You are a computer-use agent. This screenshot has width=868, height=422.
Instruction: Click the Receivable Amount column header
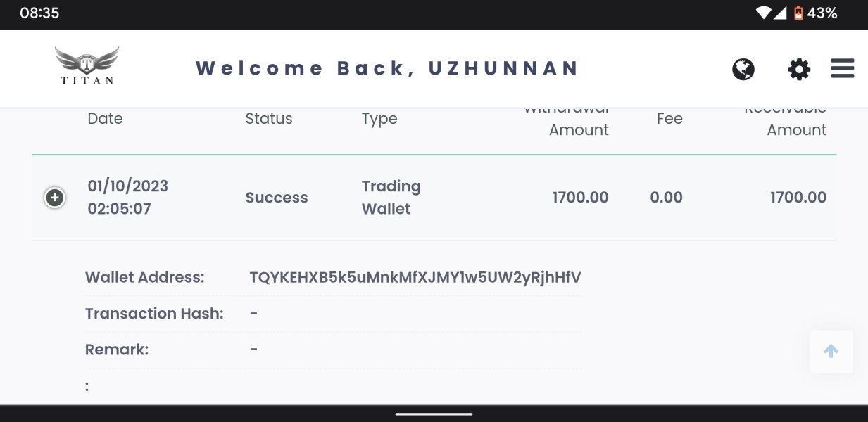[785, 120]
